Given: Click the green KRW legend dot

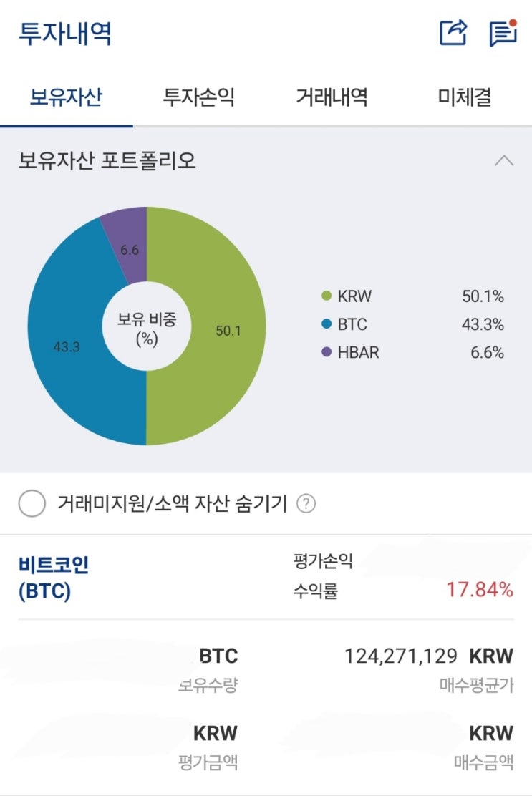Looking at the screenshot, I should point(327,296).
